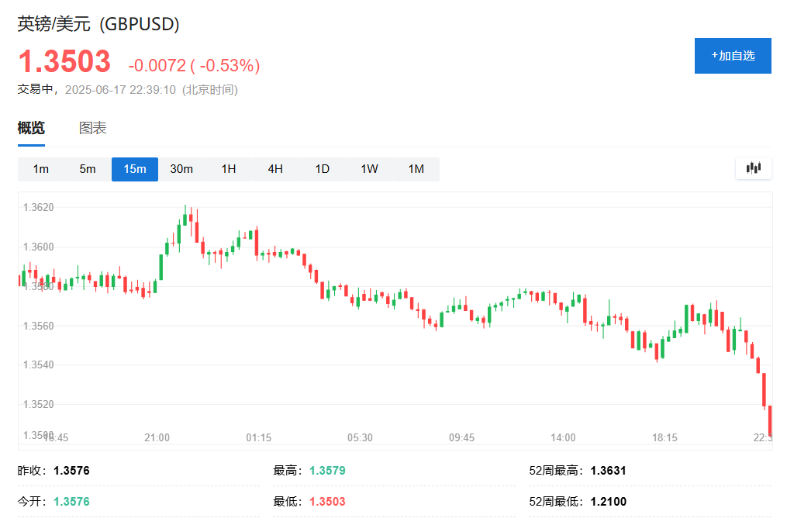Viewport: 787px width, 532px height.
Task: Select the 30m timeframe
Action: click(x=181, y=169)
